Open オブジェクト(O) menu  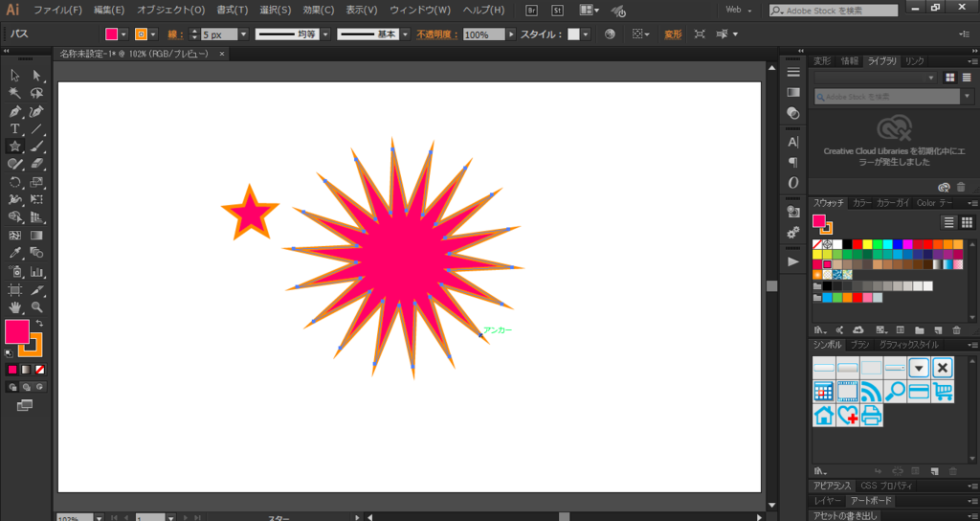[170, 10]
